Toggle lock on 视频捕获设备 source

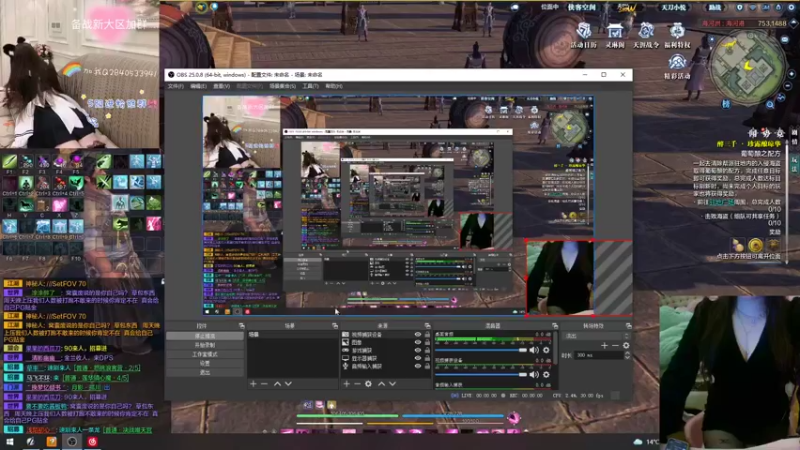pyautogui.click(x=427, y=335)
